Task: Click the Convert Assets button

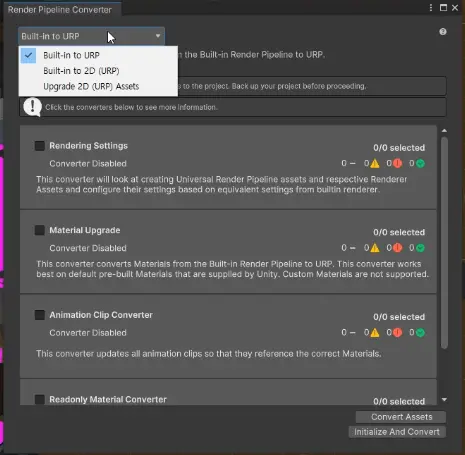Action: 401,417
